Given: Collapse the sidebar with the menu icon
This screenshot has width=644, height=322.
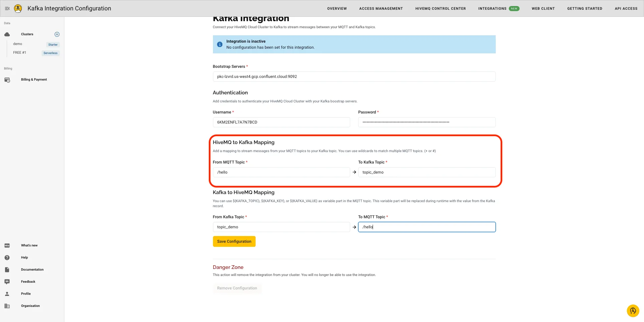Looking at the screenshot, I should (7, 8).
